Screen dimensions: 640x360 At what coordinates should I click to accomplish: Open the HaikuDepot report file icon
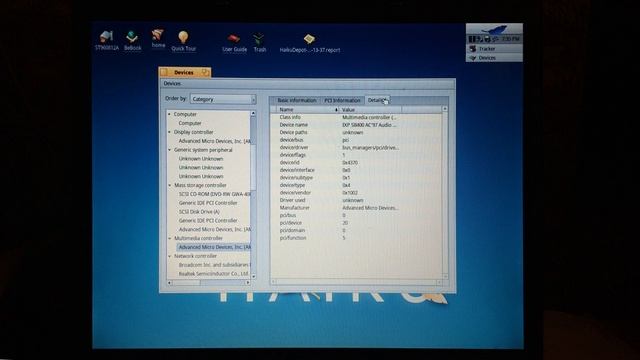(309, 44)
